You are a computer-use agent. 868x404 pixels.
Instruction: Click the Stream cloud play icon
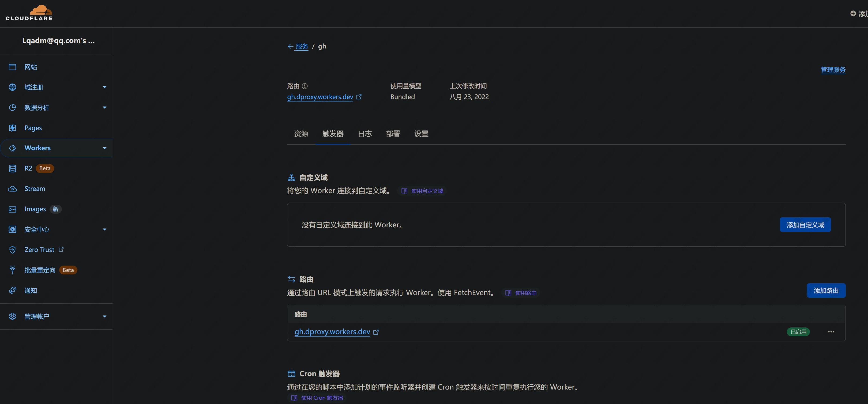[x=13, y=189]
